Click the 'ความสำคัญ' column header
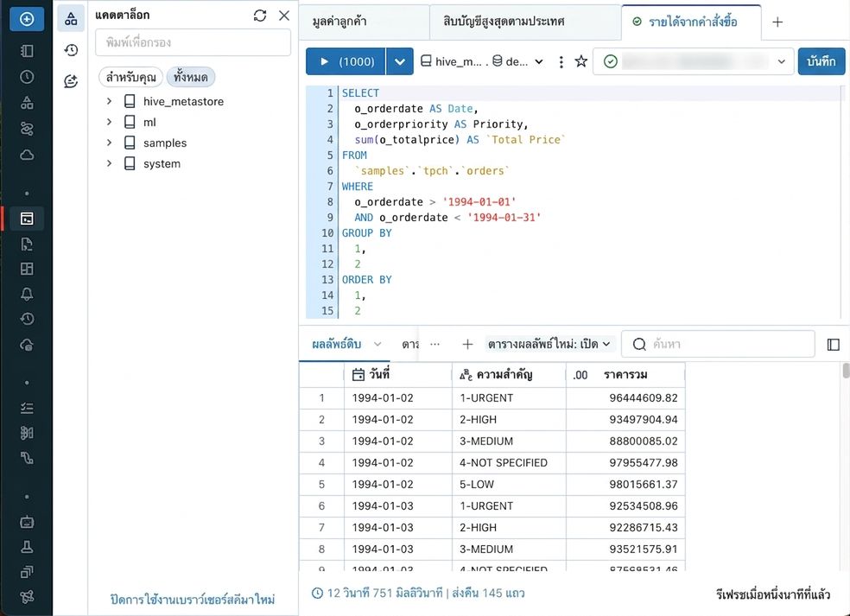Screen dimensions: 850x616 click(x=509, y=374)
